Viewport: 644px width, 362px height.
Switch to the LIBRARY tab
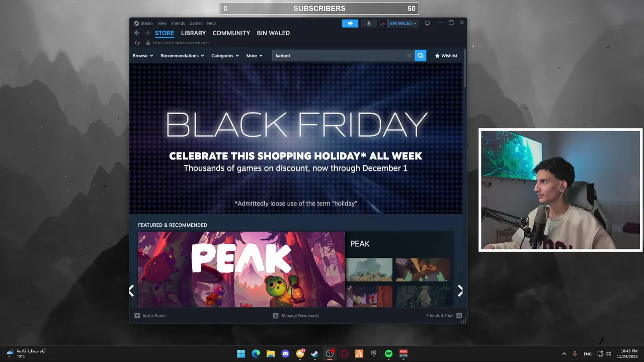193,33
